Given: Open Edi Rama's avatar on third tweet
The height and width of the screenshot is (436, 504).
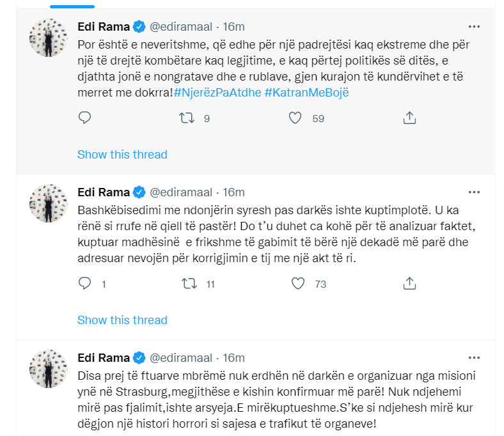Looking at the screenshot, I should (49, 368).
